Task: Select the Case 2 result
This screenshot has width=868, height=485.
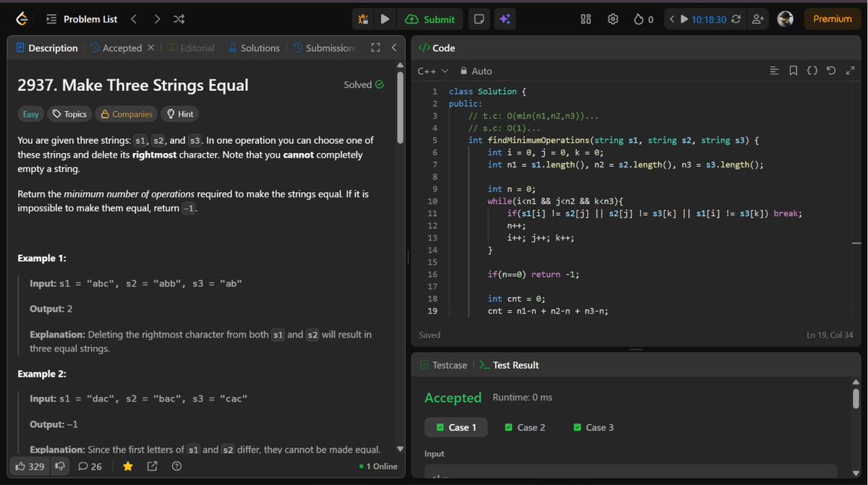Action: (x=524, y=427)
